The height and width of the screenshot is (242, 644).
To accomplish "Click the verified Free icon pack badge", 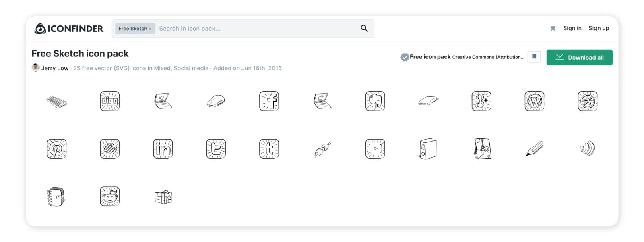I will click(405, 57).
